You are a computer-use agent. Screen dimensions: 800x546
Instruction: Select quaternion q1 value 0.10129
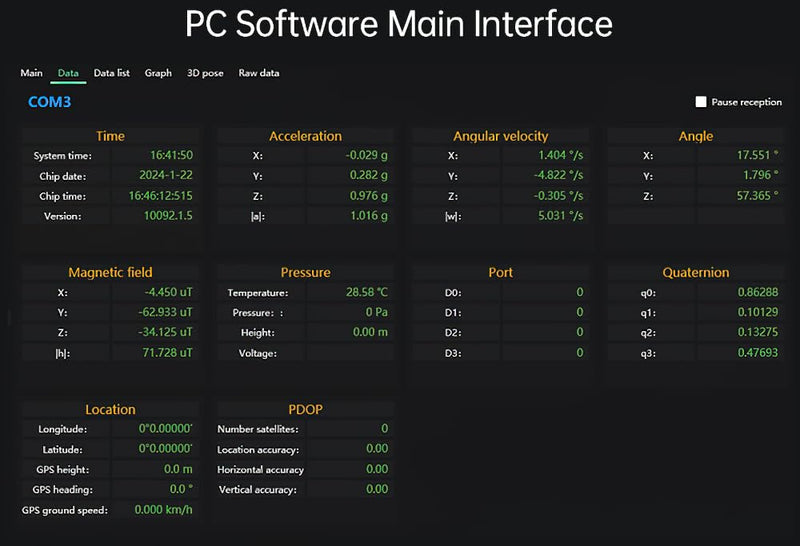[x=758, y=312]
